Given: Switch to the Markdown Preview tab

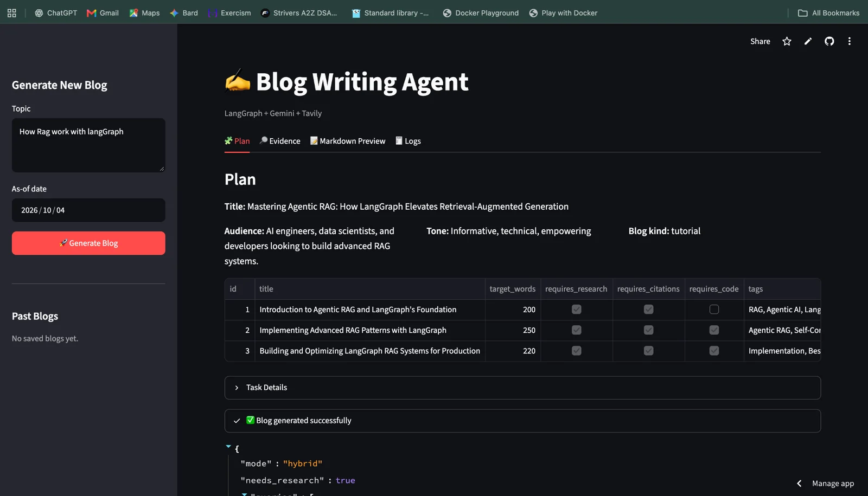Looking at the screenshot, I should pyautogui.click(x=348, y=141).
